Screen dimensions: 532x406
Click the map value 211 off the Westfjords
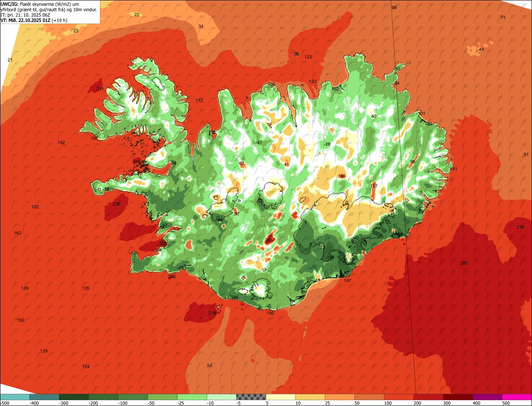pyautogui.click(x=100, y=89)
